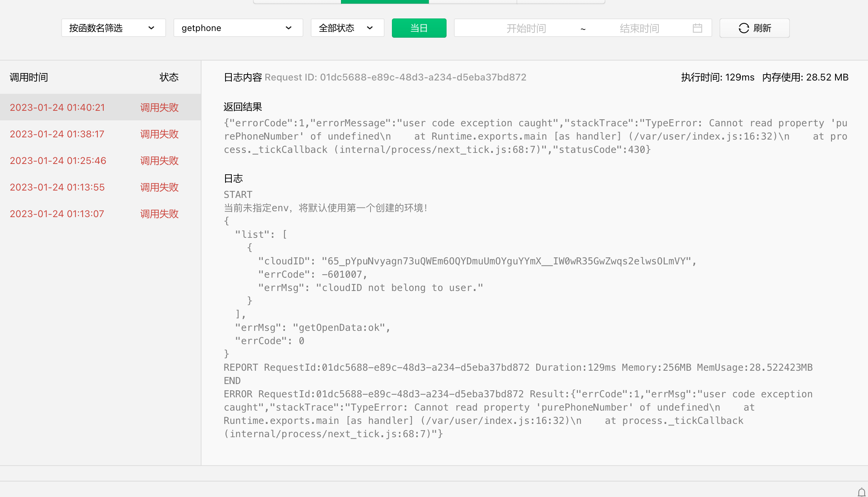Click the calendar icon in date range
This screenshot has width=868, height=497.
tap(697, 28)
